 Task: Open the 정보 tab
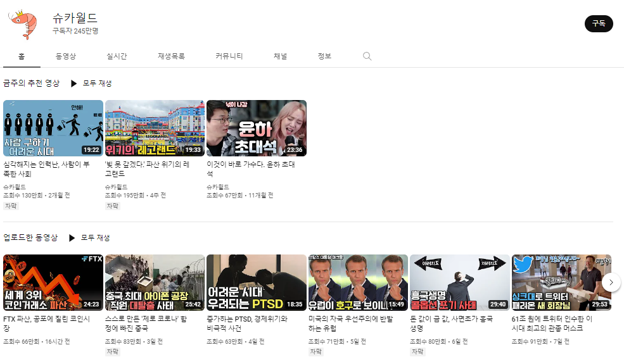point(324,56)
